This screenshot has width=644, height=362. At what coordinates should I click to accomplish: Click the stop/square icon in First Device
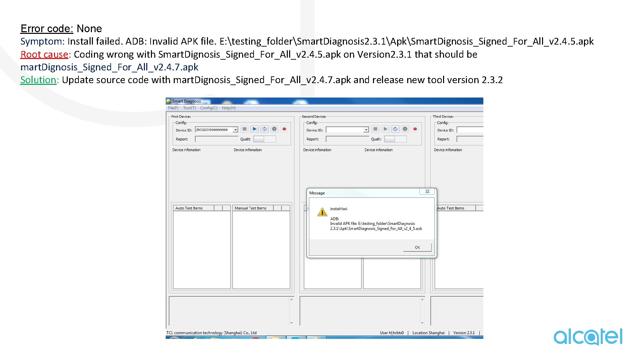[243, 129]
